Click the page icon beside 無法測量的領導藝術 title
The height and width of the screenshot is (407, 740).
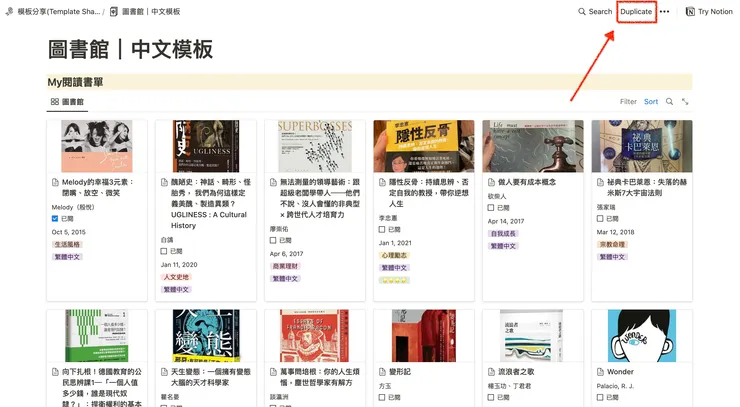tap(273, 182)
